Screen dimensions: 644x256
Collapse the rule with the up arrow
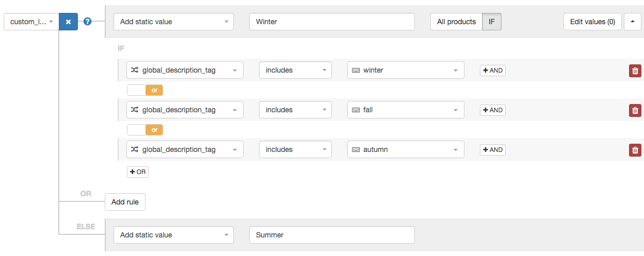click(x=632, y=22)
